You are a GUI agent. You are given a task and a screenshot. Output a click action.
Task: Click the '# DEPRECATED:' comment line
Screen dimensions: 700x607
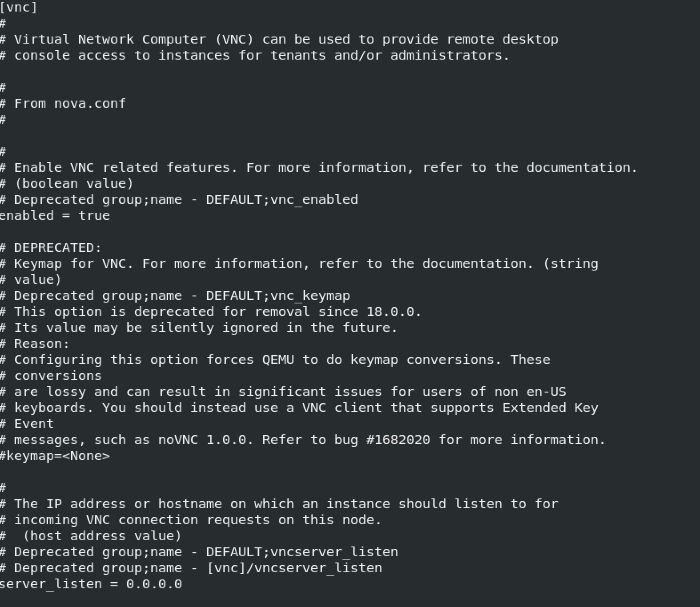tap(51, 248)
